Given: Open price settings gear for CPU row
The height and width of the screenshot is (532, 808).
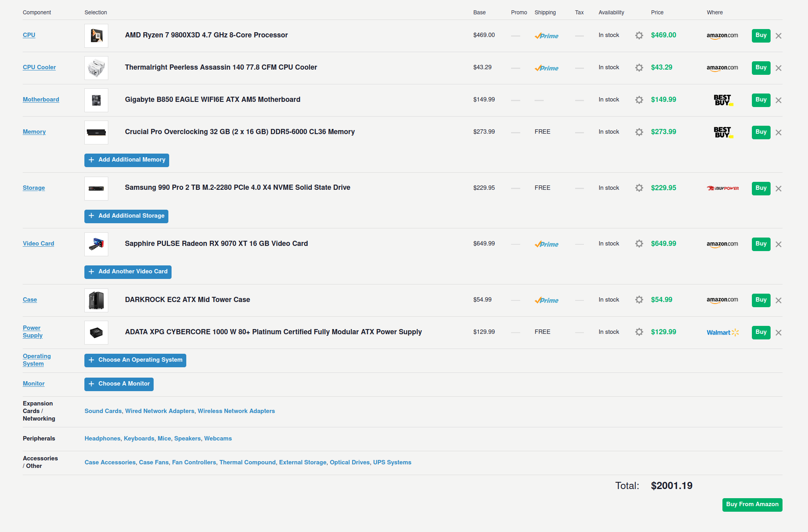Looking at the screenshot, I should click(639, 35).
